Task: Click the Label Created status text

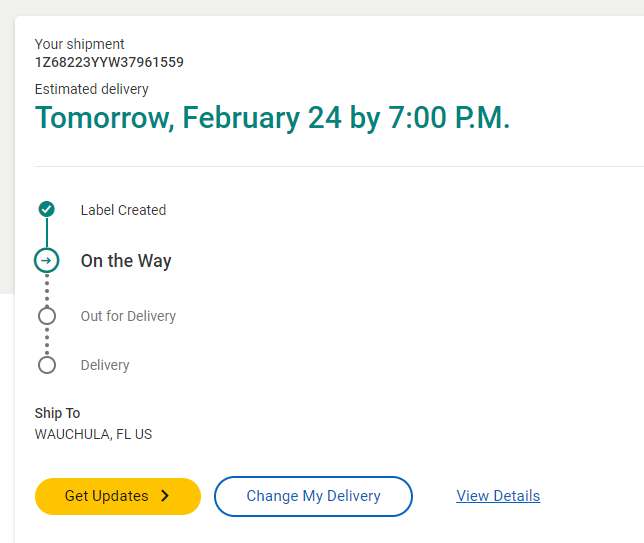Action: (x=123, y=210)
